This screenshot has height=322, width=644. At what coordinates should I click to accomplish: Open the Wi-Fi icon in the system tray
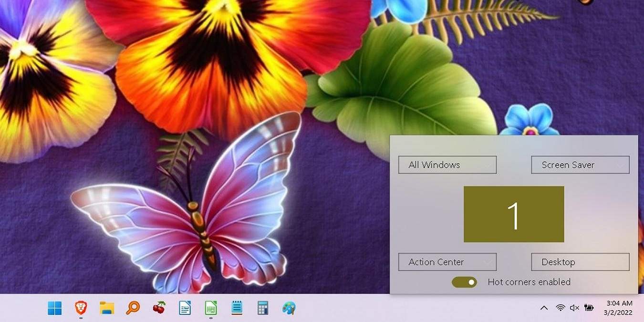click(x=559, y=308)
